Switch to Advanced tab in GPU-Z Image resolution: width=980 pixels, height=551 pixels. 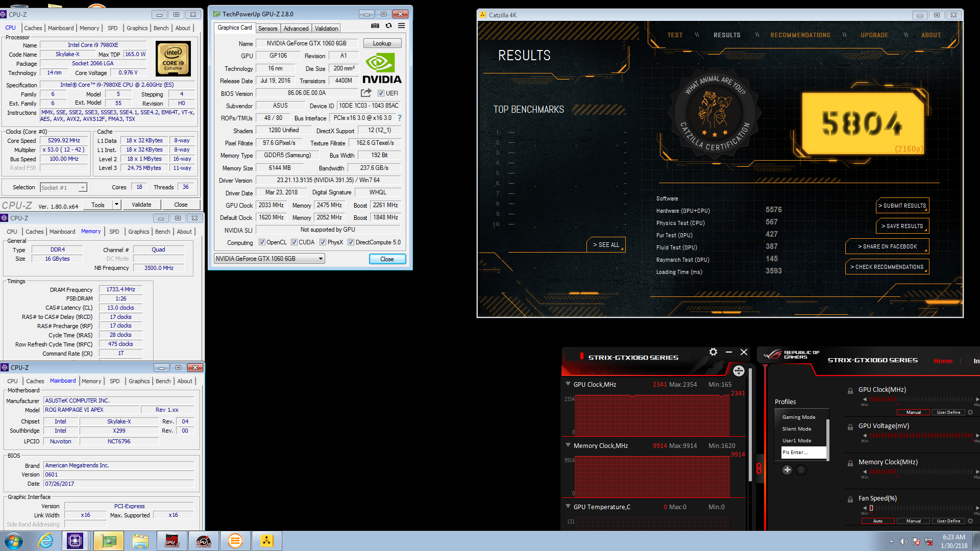point(296,29)
